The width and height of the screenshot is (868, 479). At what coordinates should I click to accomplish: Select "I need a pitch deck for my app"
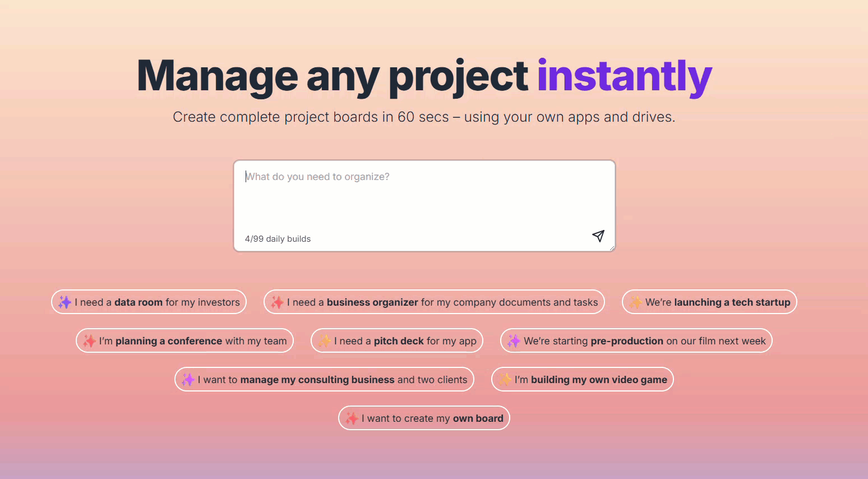click(405, 341)
